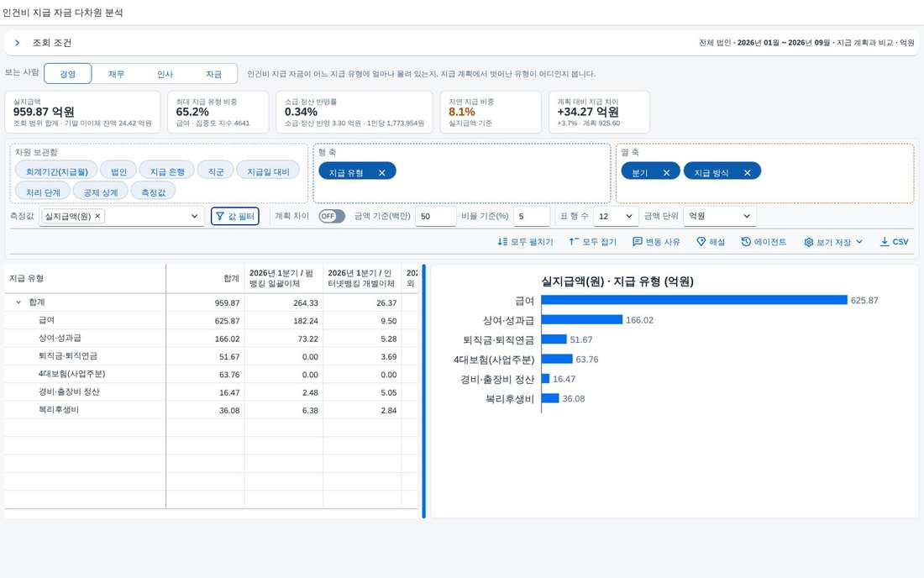Viewport: 924px width, 578px height.
Task: Click 모두 접기 collapse-all icon
Action: click(574, 242)
